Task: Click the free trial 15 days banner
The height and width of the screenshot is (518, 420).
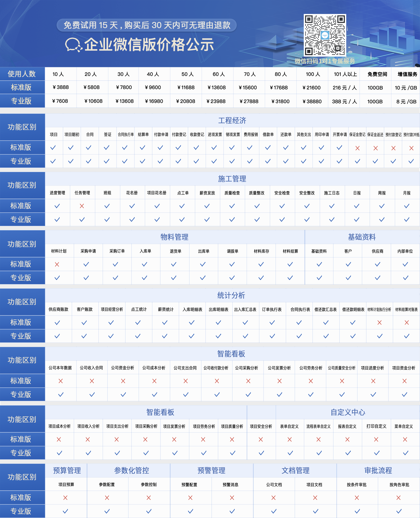Action: (147, 25)
